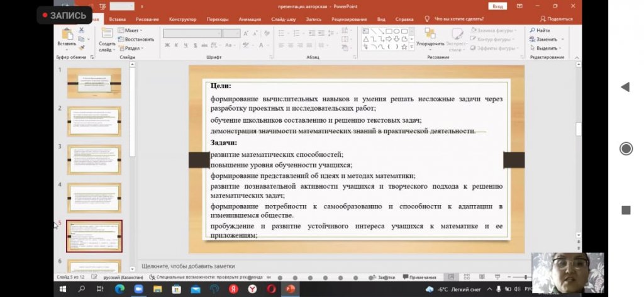Toggle underline Ч formatting
The width and height of the screenshot is (644, 297).
pyautogui.click(x=186, y=45)
